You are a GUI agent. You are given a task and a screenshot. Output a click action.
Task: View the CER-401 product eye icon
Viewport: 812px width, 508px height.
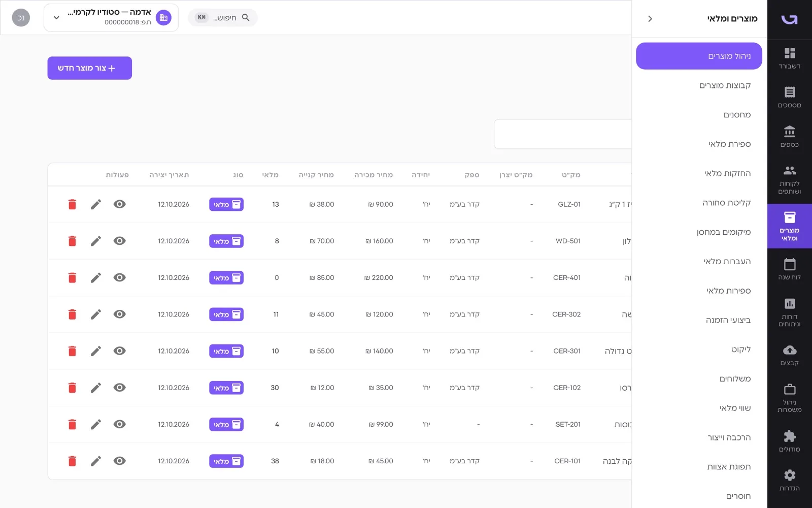point(119,277)
